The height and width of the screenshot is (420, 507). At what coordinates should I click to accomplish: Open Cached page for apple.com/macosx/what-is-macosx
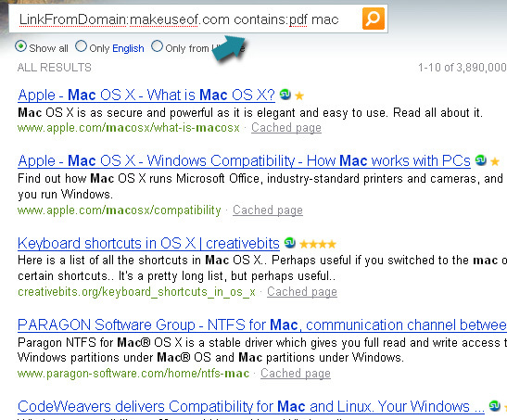point(286,128)
